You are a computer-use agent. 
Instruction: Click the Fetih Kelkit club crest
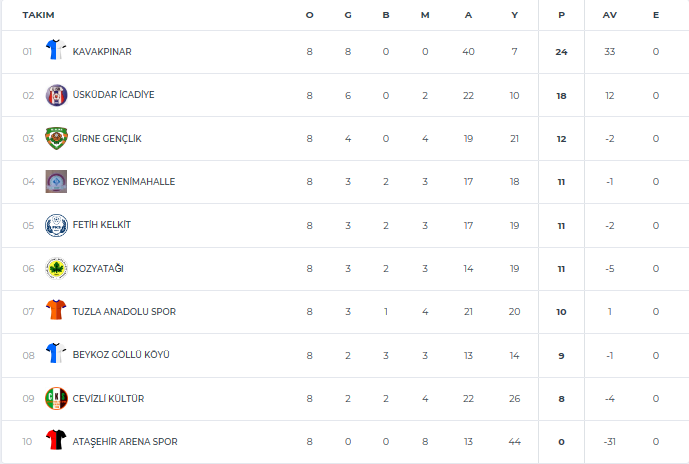point(56,225)
